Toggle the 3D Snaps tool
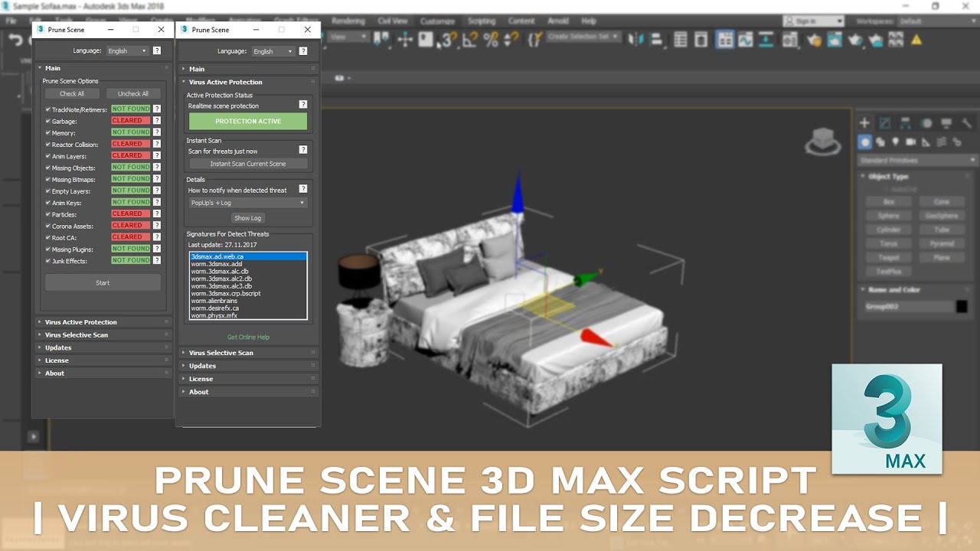Viewport: 980px width, 551px height. 449,39
